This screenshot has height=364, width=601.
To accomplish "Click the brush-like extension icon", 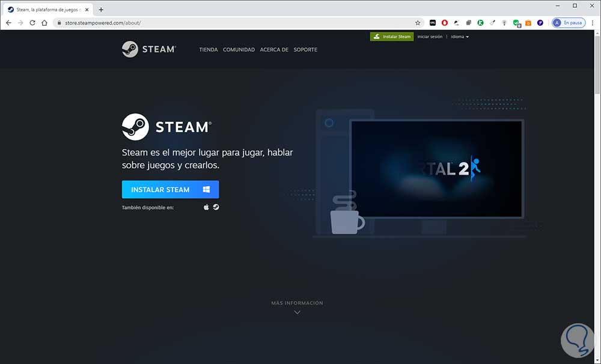I will tap(492, 23).
